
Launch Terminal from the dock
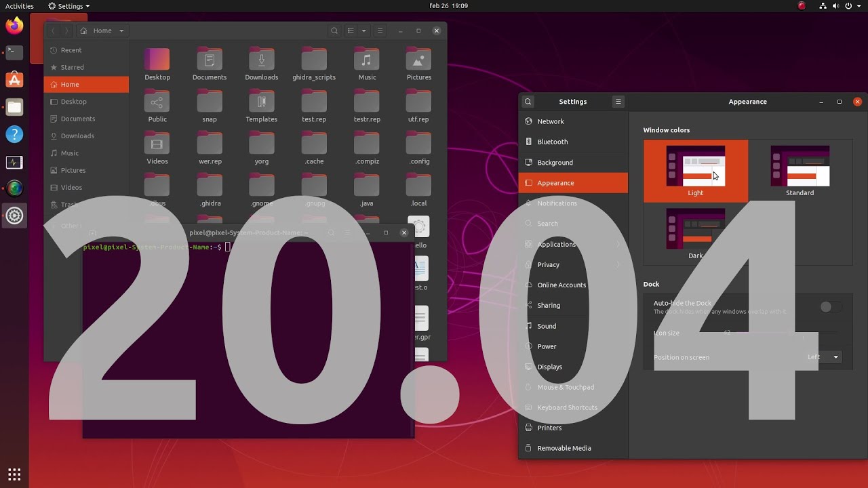pyautogui.click(x=14, y=53)
